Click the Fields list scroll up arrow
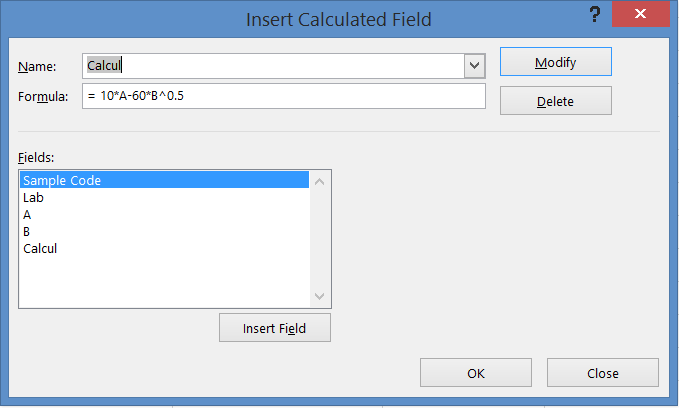The height and width of the screenshot is (408, 679). pyautogui.click(x=320, y=181)
